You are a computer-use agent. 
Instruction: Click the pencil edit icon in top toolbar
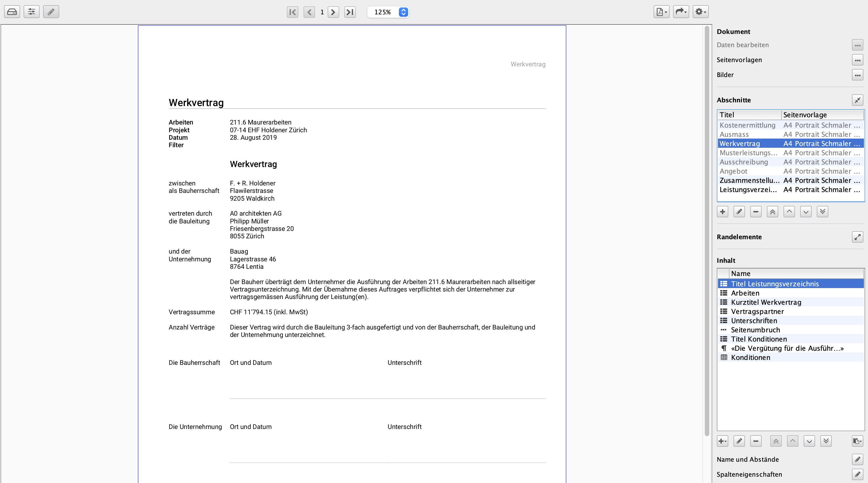[x=51, y=12]
